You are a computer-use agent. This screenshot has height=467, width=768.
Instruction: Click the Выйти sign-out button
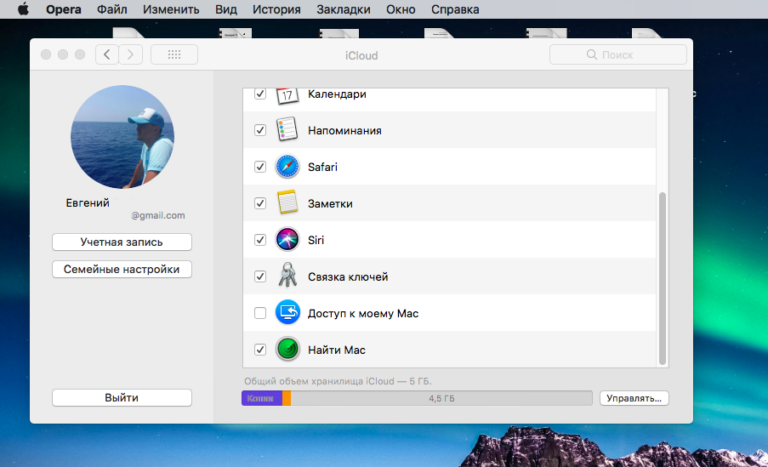(121, 397)
